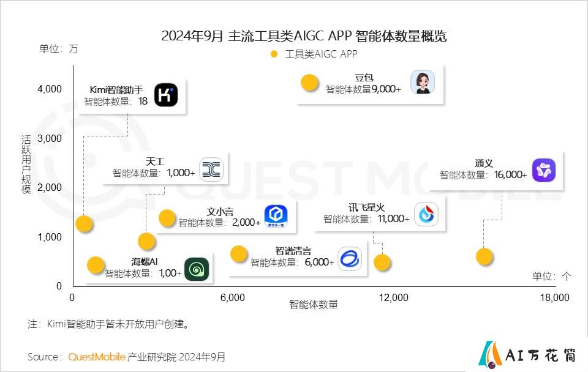Click the 智谱清言 name label

[293, 251]
